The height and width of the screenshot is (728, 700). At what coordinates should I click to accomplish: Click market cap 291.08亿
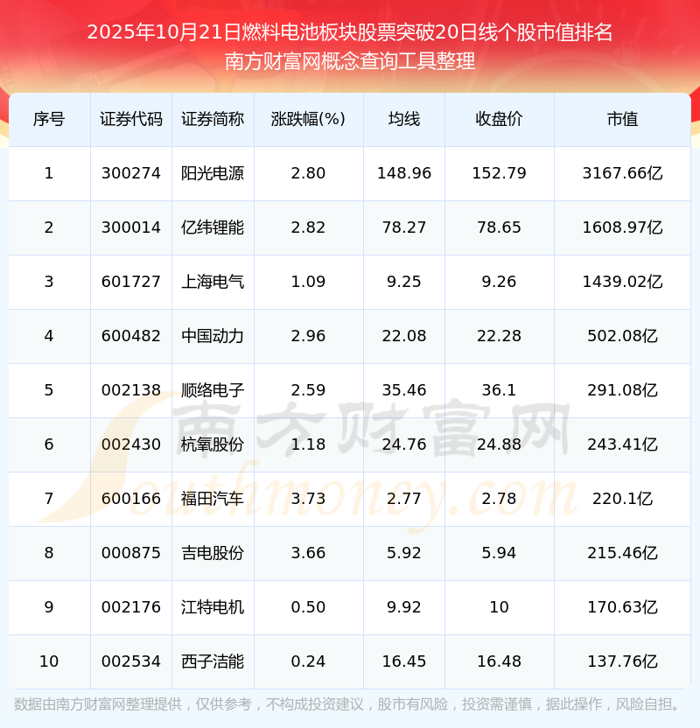coord(622,390)
